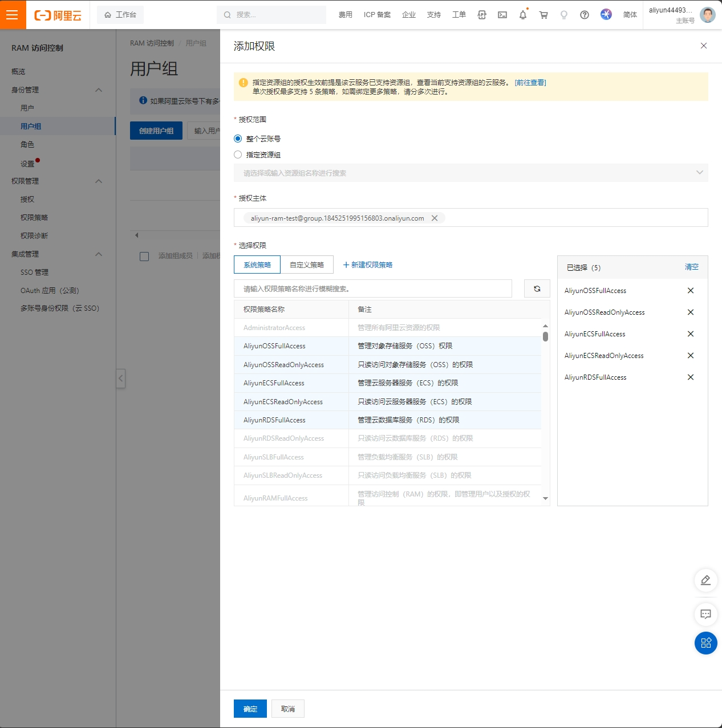Switch to the 系统策略 tab
This screenshot has height=728, width=722.
(x=257, y=265)
